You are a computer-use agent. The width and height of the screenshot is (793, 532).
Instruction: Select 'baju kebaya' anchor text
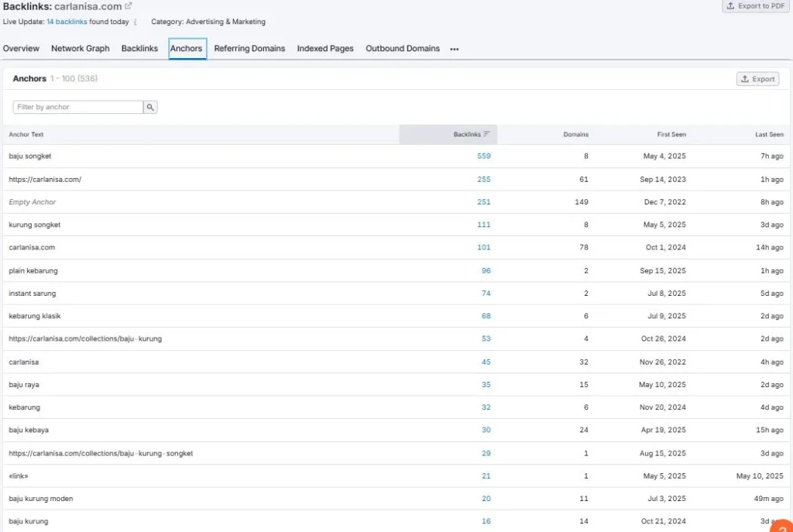click(29, 430)
